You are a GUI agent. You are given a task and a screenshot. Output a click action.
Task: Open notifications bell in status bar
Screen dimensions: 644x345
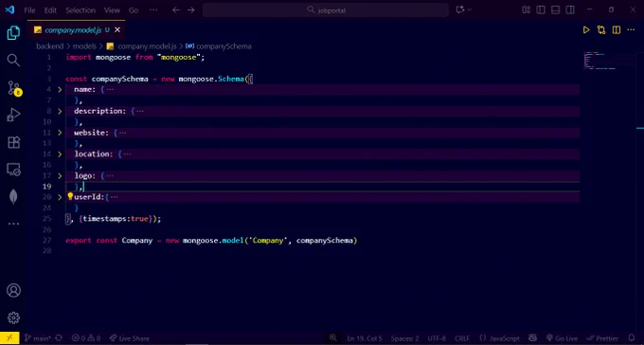tap(632, 338)
